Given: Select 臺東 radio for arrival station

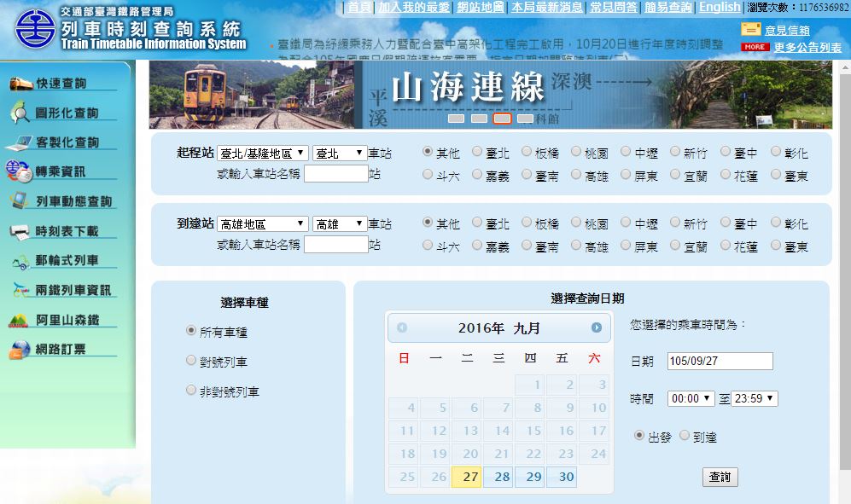Looking at the screenshot, I should point(776,246).
